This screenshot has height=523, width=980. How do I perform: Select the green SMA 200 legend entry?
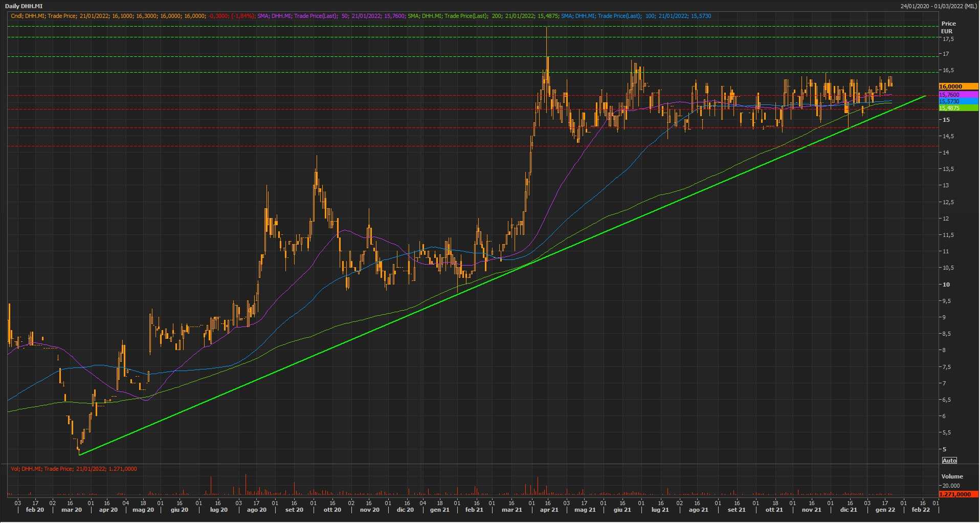[x=483, y=16]
